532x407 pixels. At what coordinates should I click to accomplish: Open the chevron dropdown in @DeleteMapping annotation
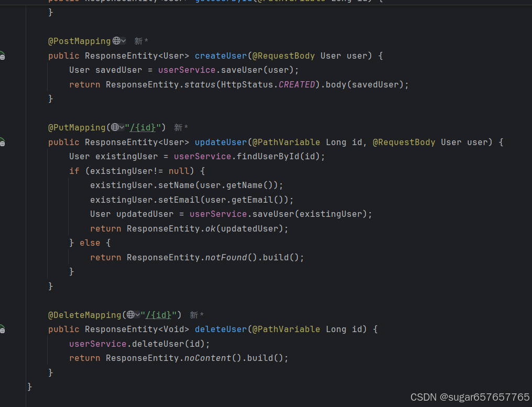pos(137,315)
